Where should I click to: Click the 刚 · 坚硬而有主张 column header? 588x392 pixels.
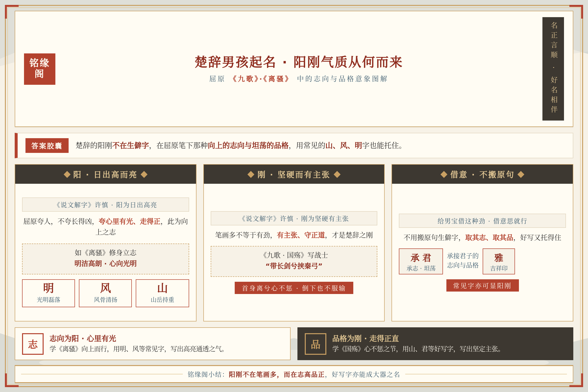(294, 174)
